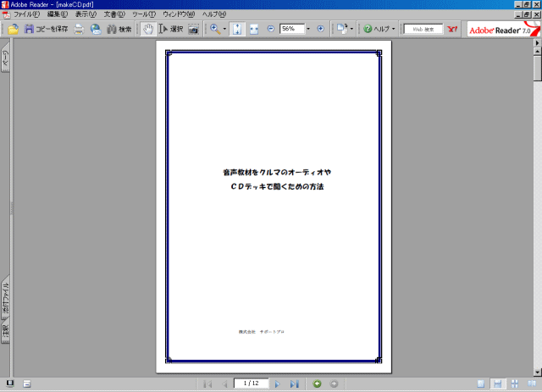
Task: Click the zoom out minus icon
Action: coord(270,29)
